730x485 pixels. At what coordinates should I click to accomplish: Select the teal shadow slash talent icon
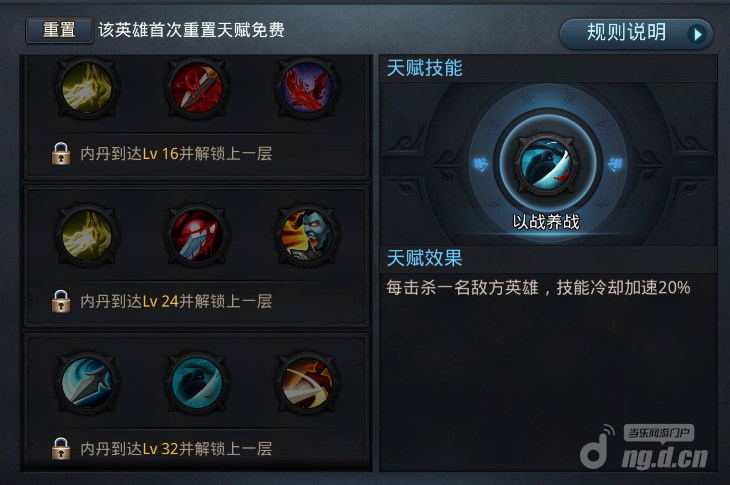(197, 383)
